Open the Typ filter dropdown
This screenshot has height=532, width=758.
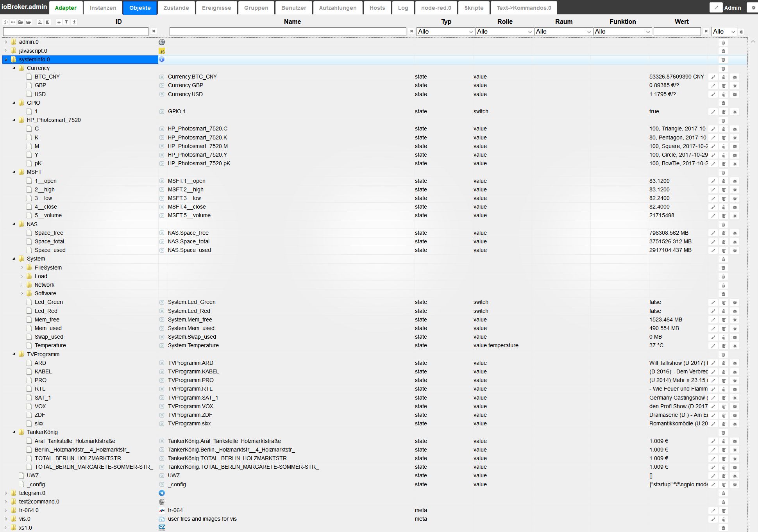445,31
